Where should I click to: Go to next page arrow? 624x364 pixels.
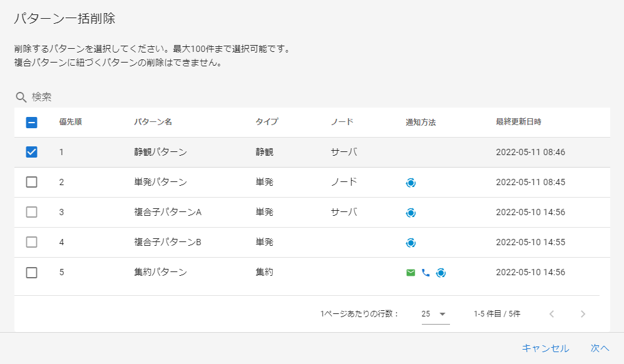click(583, 314)
